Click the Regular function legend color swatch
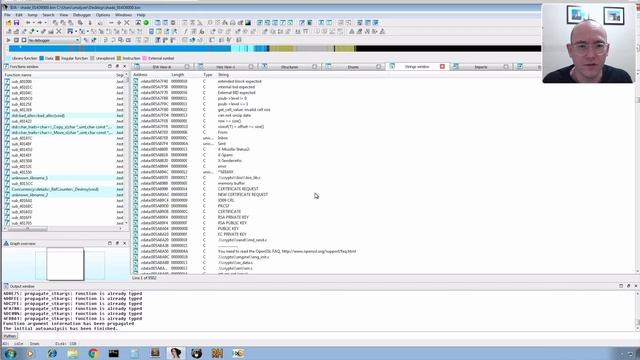640x360 pixels. click(x=58, y=58)
